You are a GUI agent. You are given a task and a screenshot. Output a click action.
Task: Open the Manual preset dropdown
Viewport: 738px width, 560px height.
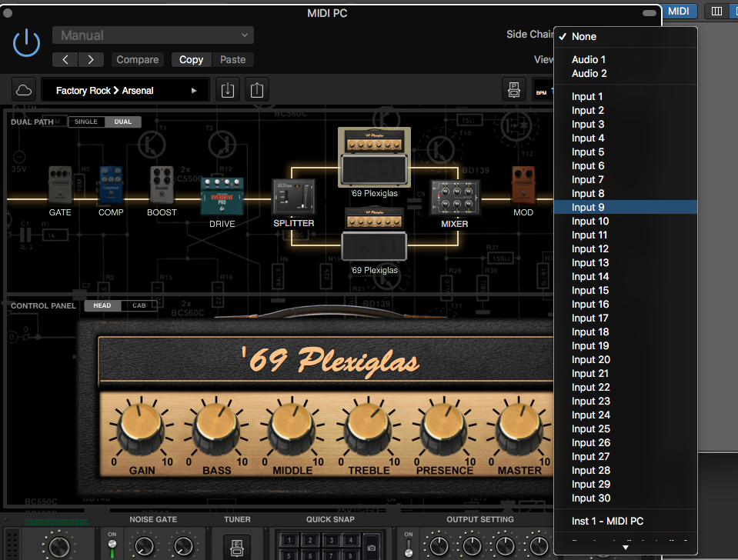click(153, 35)
